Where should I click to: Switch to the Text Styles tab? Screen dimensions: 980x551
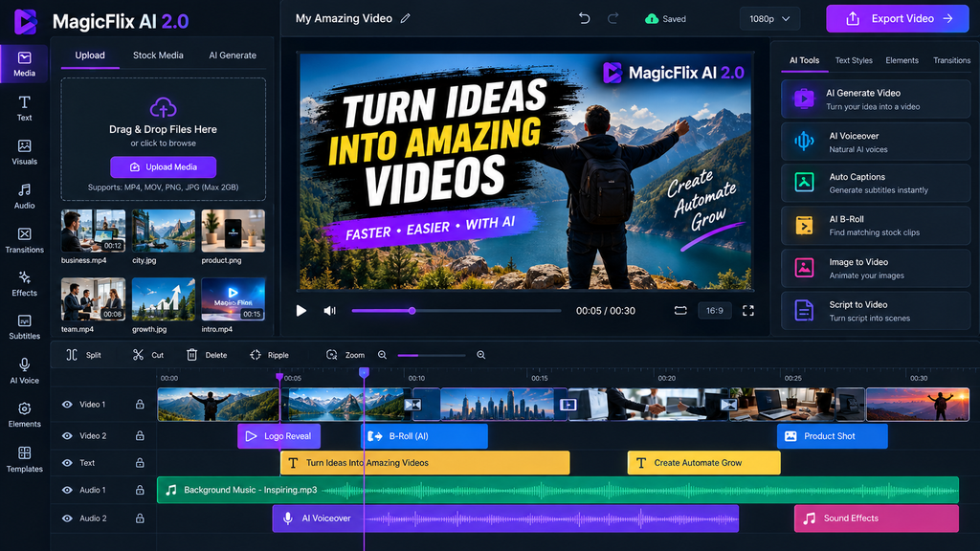pos(854,60)
